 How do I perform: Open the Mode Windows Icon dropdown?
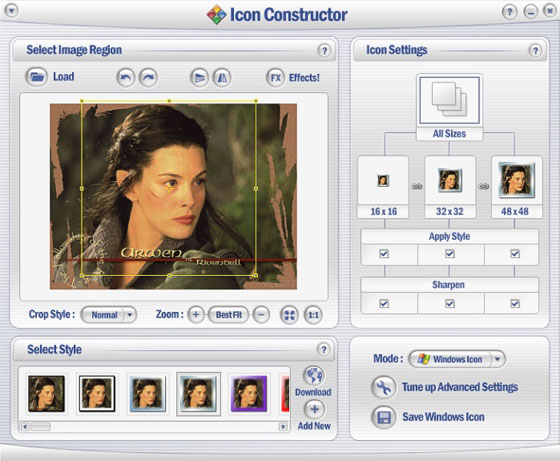coord(457,359)
